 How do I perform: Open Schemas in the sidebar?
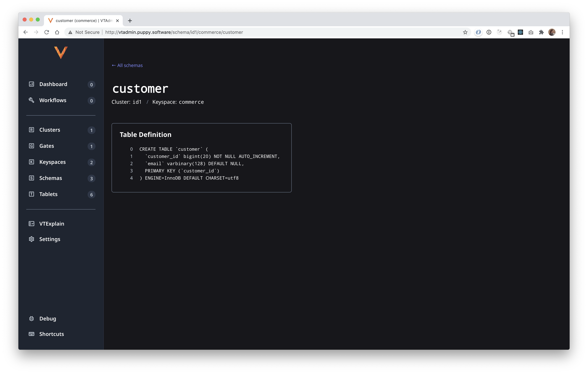click(51, 178)
